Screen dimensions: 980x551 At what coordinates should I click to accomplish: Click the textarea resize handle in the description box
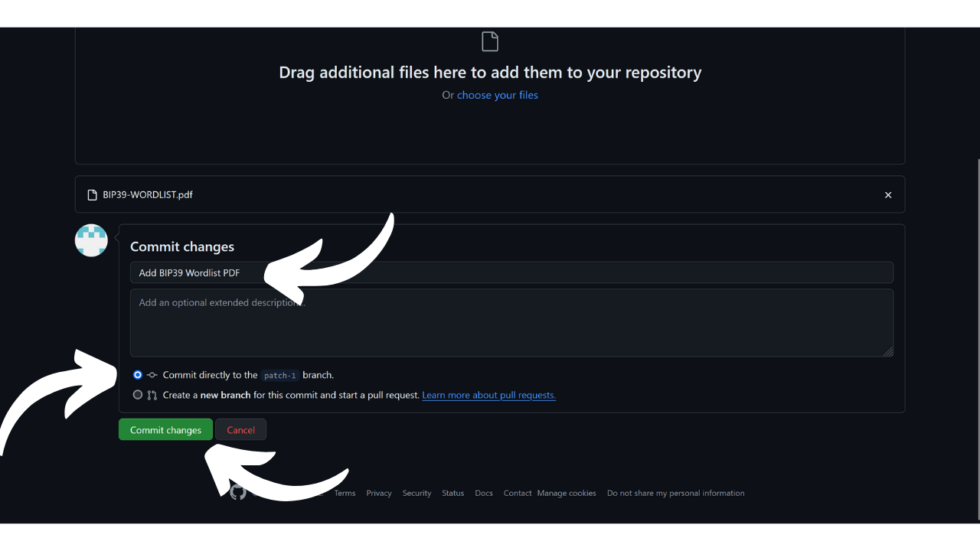[887, 351]
